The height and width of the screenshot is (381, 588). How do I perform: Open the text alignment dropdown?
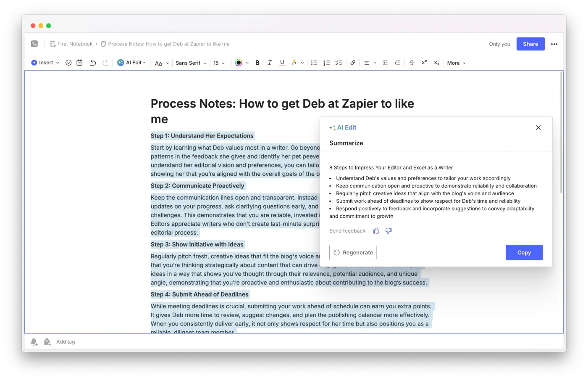coord(370,63)
